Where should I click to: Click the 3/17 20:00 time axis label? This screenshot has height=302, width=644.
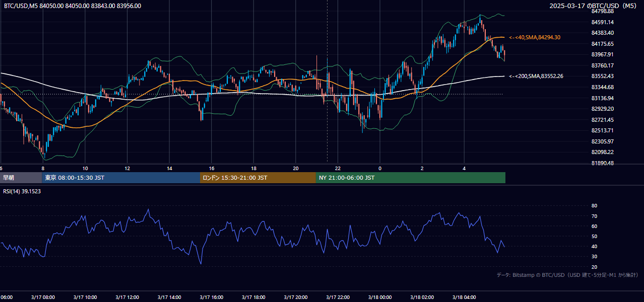296,297
